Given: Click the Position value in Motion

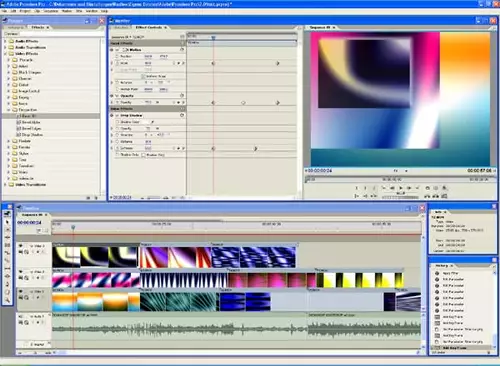Looking at the screenshot, I should (x=148, y=57).
